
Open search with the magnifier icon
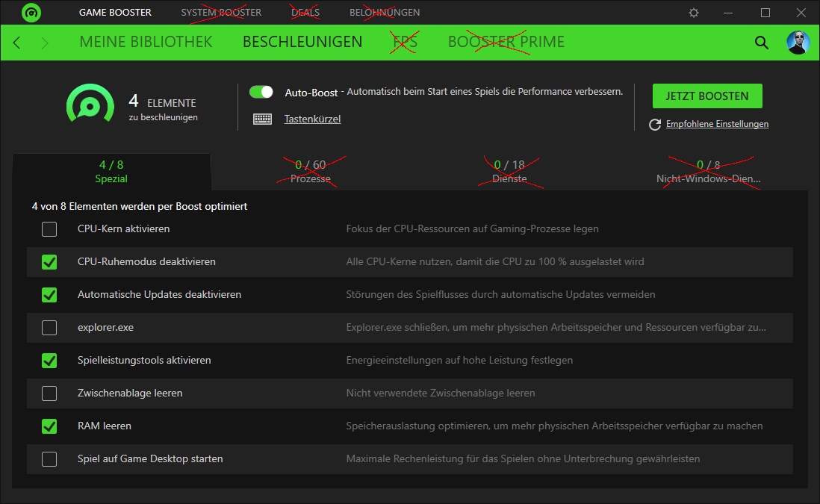[x=762, y=43]
